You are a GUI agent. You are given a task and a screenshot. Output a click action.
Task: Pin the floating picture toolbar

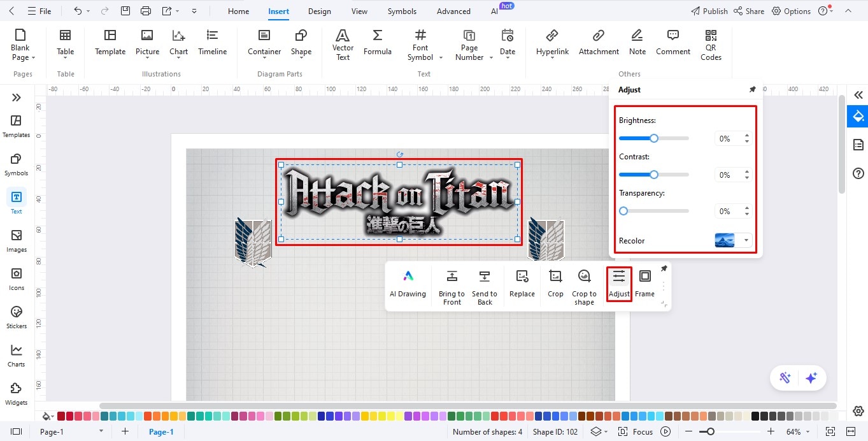point(664,268)
